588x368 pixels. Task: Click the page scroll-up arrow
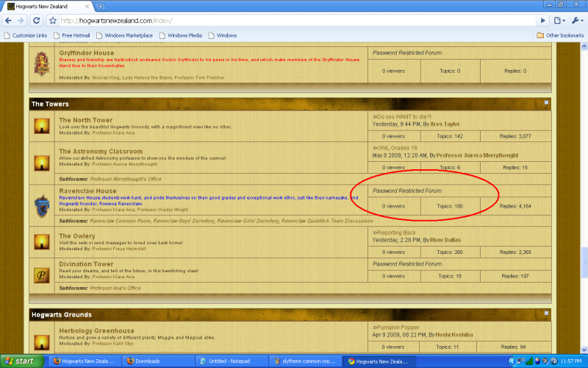584,46
